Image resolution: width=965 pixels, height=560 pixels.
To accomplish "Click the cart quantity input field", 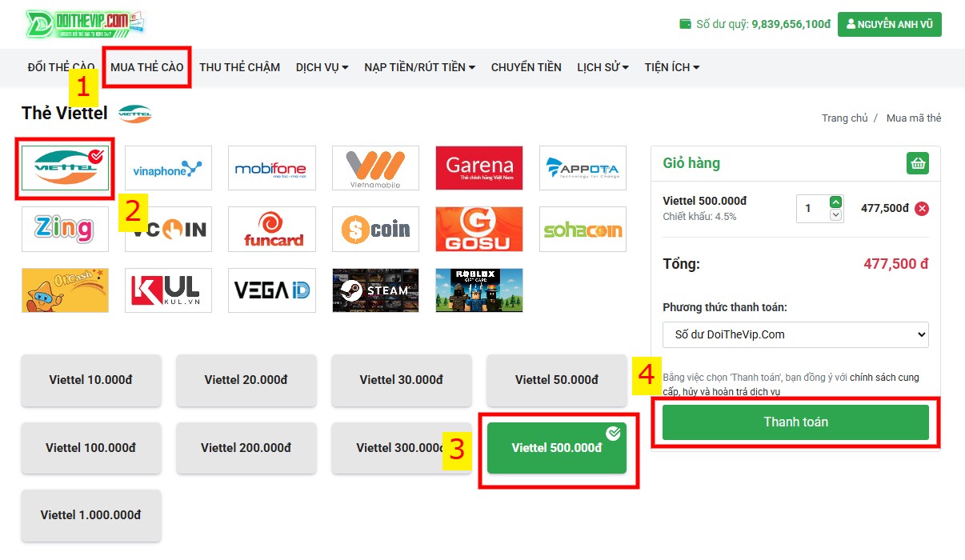I will (814, 209).
